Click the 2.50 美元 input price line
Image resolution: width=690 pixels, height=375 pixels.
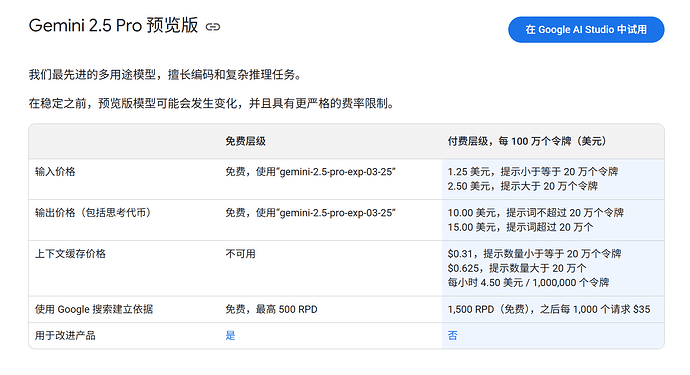pos(522,186)
